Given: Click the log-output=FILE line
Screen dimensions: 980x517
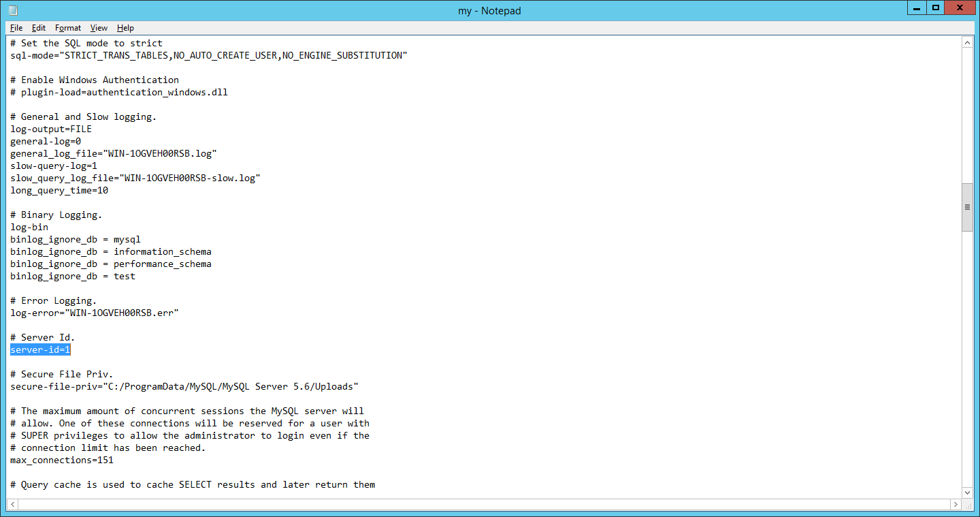Looking at the screenshot, I should pos(51,129).
